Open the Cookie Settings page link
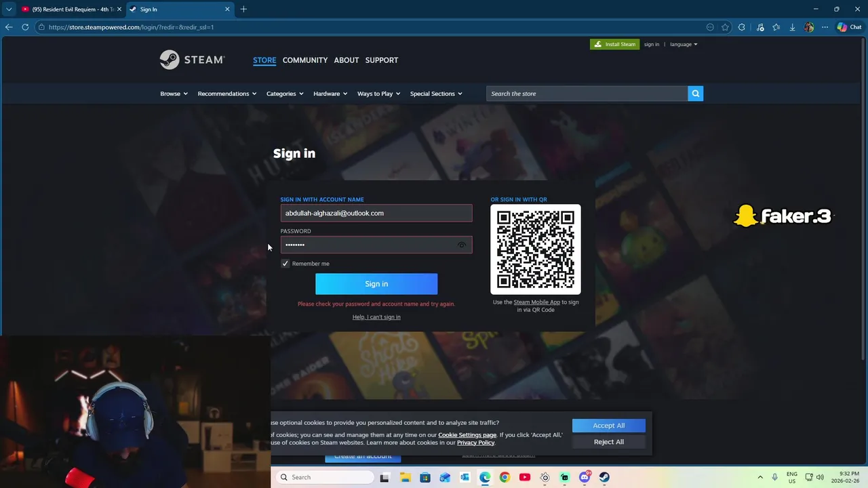This screenshot has height=488, width=868. click(467, 435)
